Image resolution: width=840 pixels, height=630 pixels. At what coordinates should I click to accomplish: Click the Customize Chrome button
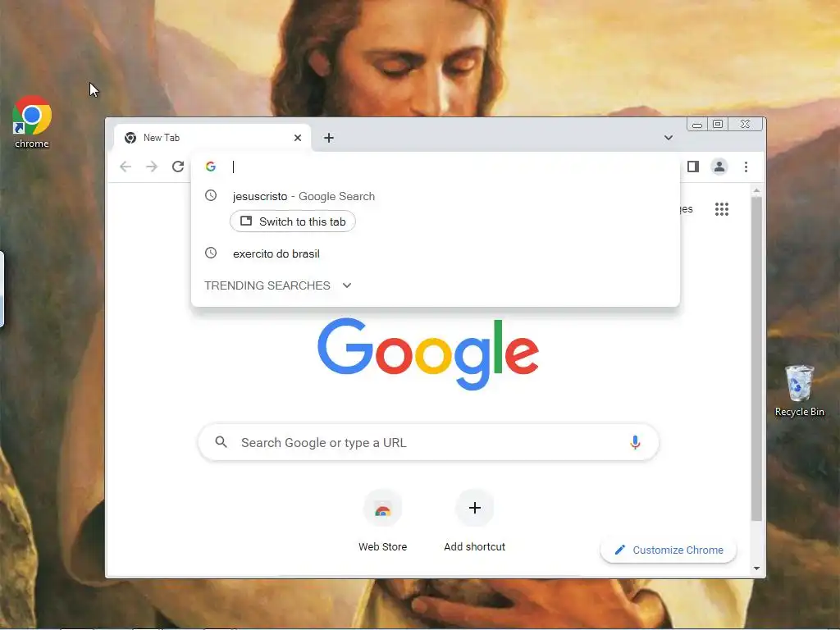(x=669, y=550)
